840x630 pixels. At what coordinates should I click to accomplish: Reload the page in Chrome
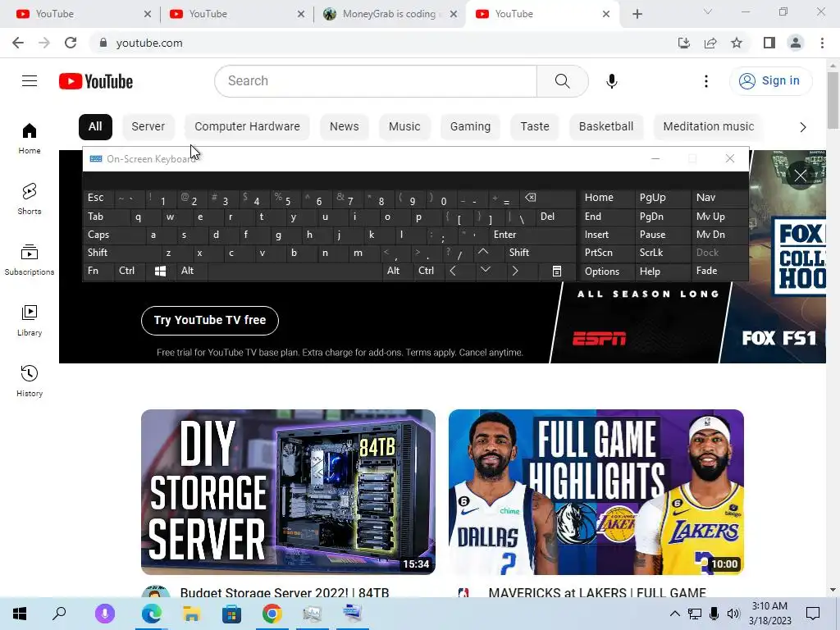[71, 43]
